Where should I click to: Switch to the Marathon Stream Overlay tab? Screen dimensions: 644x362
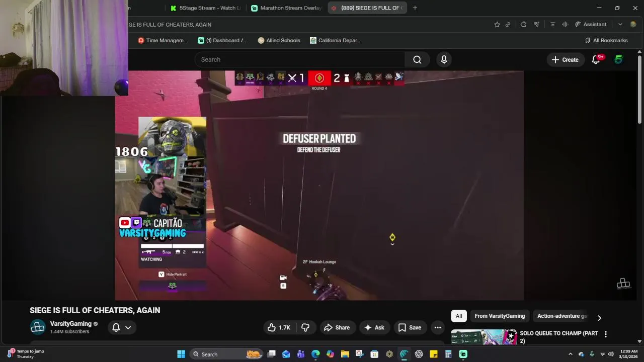(286, 8)
